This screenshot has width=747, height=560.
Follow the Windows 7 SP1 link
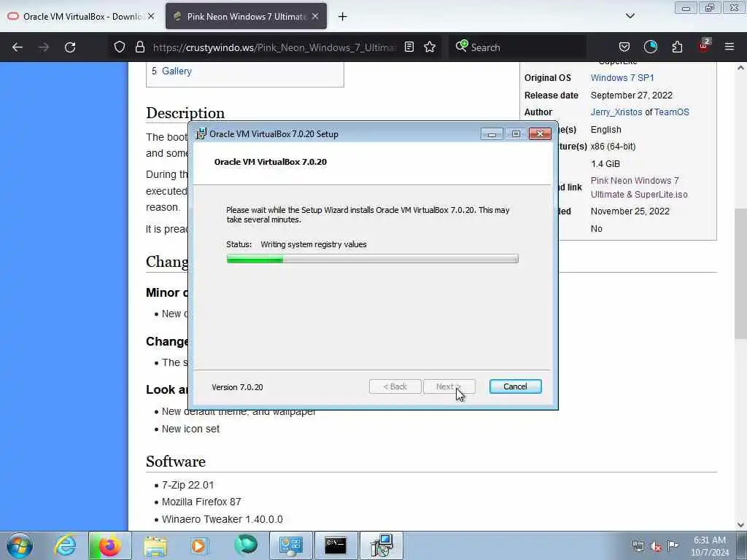pos(622,77)
